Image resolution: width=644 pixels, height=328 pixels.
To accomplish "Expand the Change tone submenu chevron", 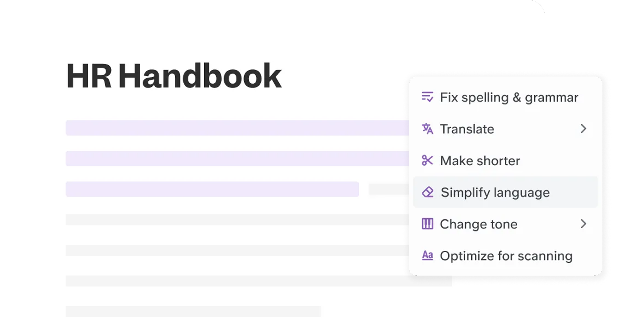I will tap(583, 224).
